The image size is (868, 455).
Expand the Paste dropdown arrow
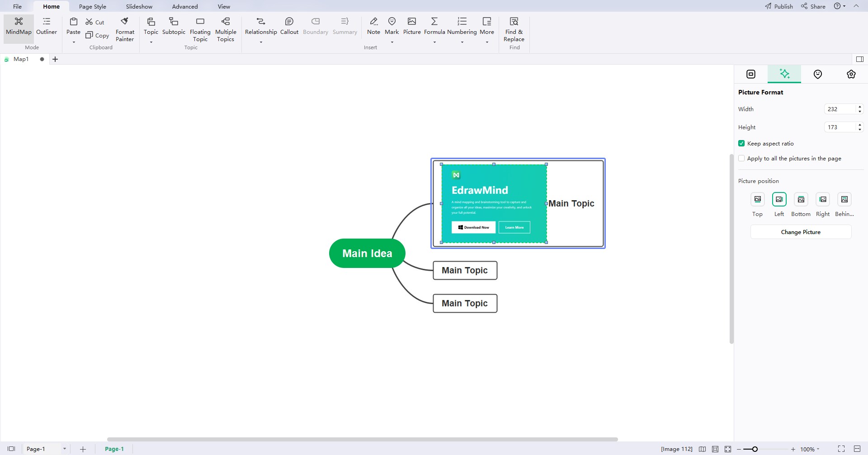pos(73,42)
